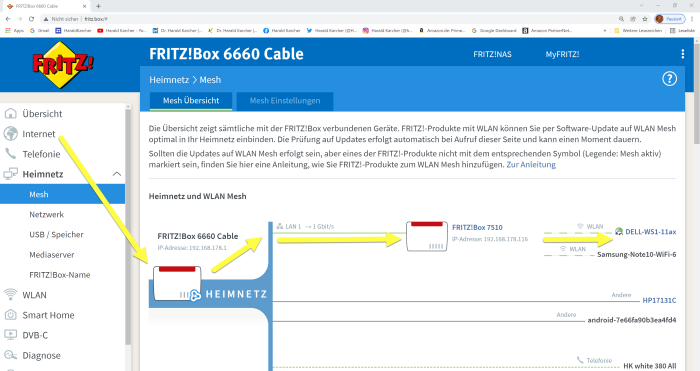This screenshot has width=700, height=371.
Task: Click the FRITZ!Box 6660 Cable device icon
Action: coord(177,283)
